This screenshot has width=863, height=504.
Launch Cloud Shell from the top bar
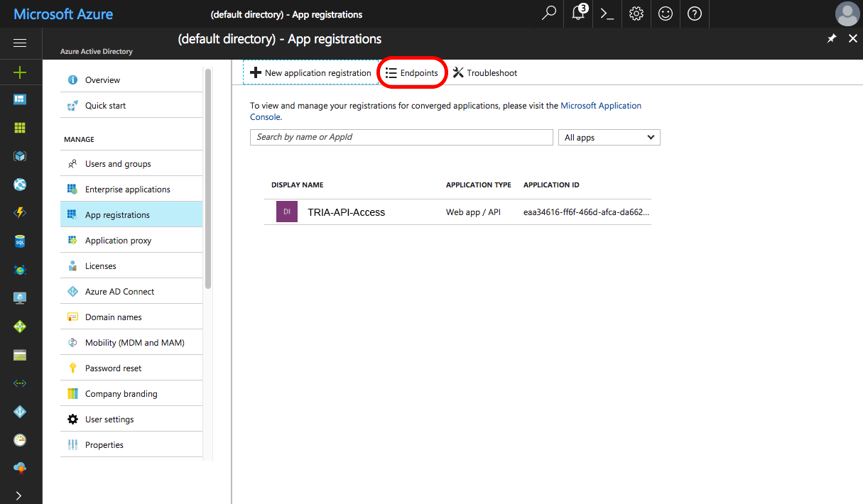607,13
